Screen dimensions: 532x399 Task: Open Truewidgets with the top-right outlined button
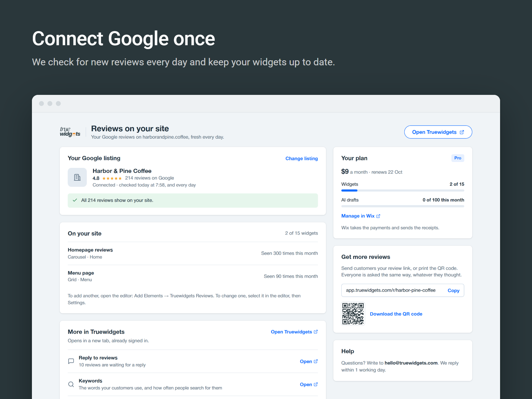tap(438, 132)
